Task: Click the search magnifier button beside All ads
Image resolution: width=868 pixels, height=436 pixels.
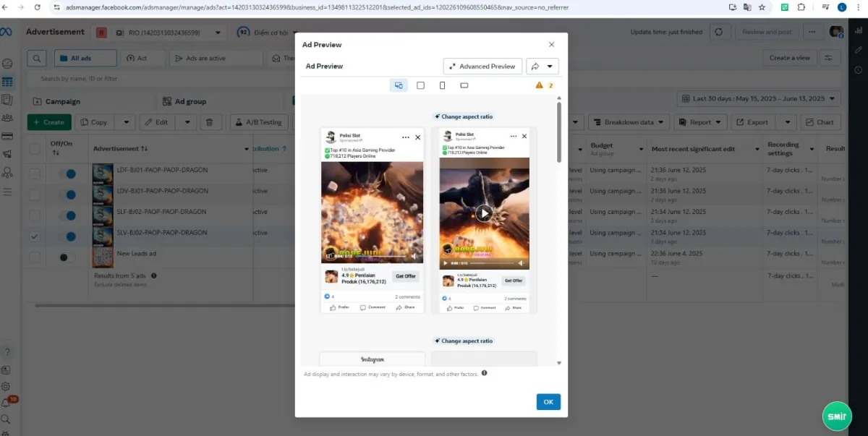Action: tap(37, 58)
